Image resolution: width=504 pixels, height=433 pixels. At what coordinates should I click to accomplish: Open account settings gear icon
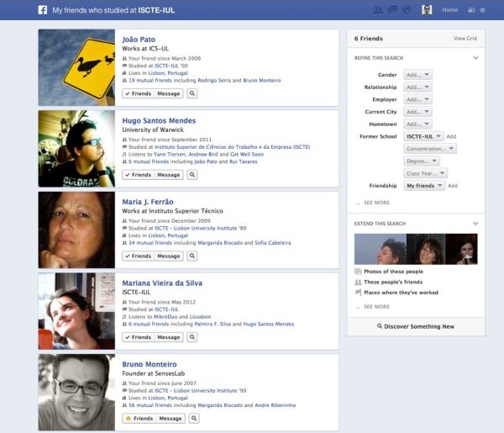point(482,10)
